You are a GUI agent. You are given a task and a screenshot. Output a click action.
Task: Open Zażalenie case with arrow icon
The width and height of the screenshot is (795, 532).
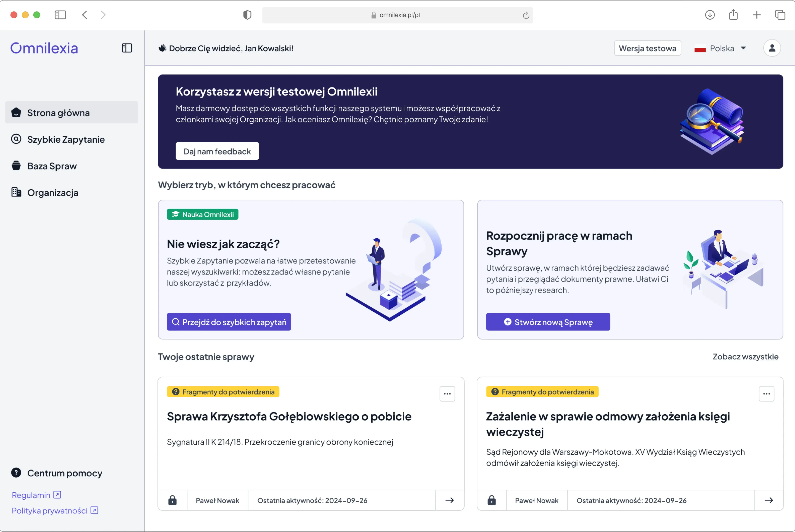pos(769,500)
